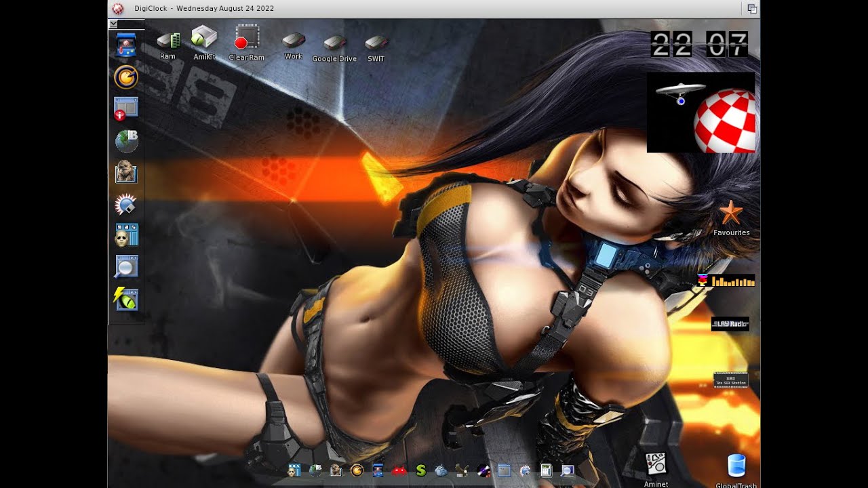Viewport: 868px width, 488px height.
Task: Open the blue hippo icon in bottom dock
Action: (441, 470)
